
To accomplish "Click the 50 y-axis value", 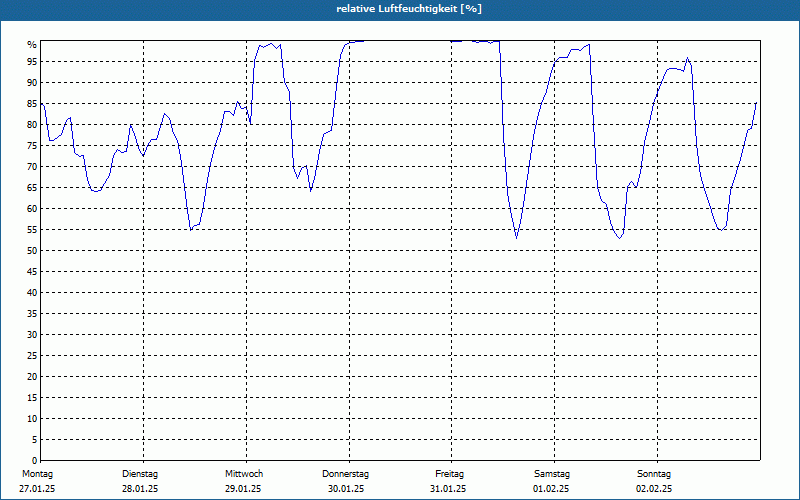I will (x=32, y=251).
